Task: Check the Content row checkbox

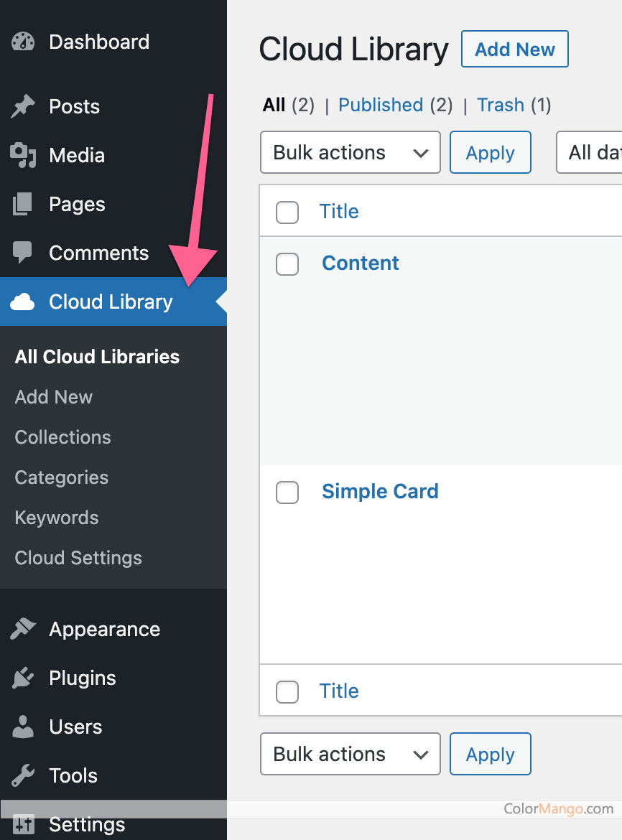Action: [x=287, y=264]
